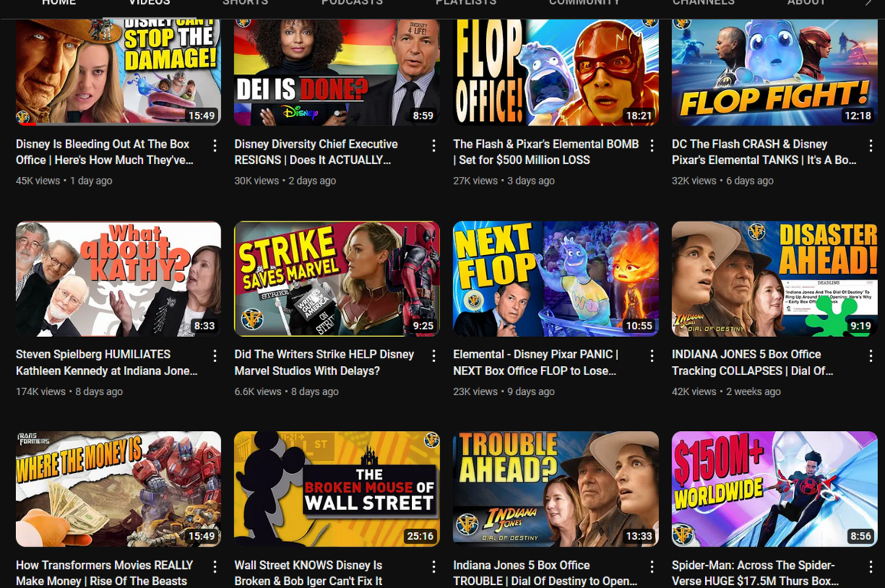Open 'Indiana Jones 5 Box Office TROUBLE' title
The image size is (885, 588).
coord(545,573)
